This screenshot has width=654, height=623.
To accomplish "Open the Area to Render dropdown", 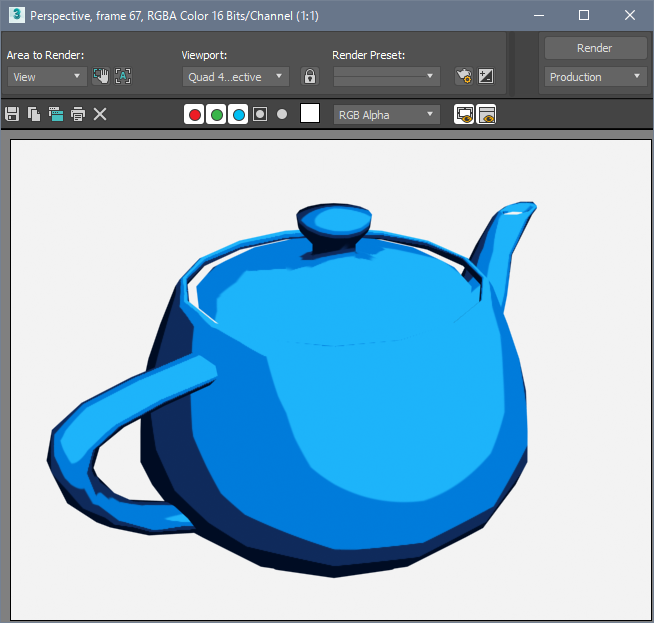I will click(x=47, y=76).
